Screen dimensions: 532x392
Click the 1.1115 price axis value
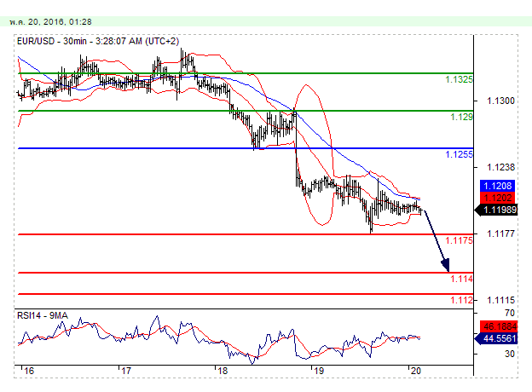tap(500, 300)
